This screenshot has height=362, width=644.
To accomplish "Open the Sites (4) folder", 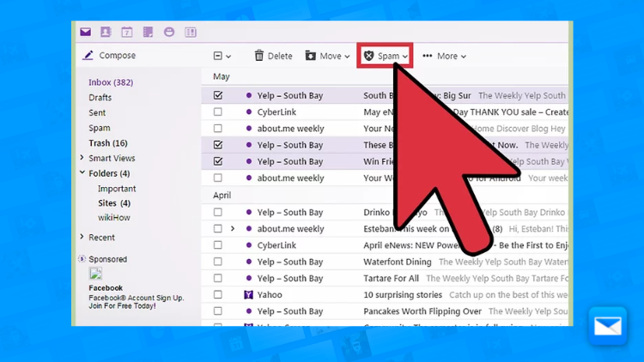I will pos(114,202).
